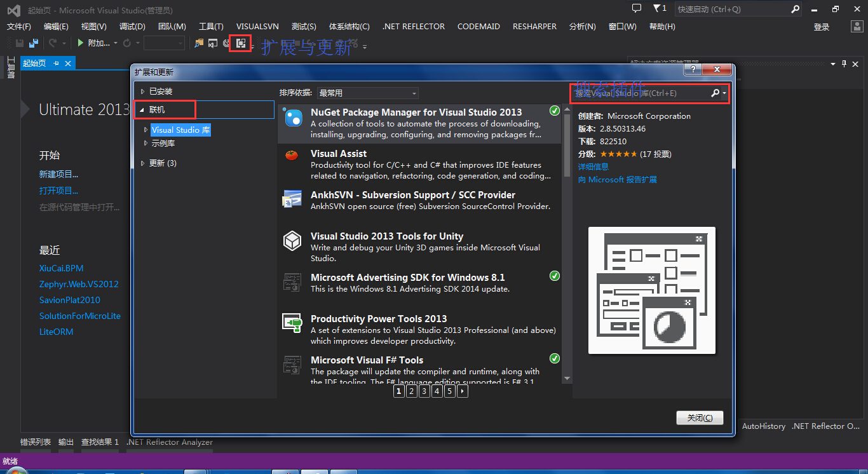The image size is (868, 474).
Task: Click the green Start debugging arrow
Action: 81,43
